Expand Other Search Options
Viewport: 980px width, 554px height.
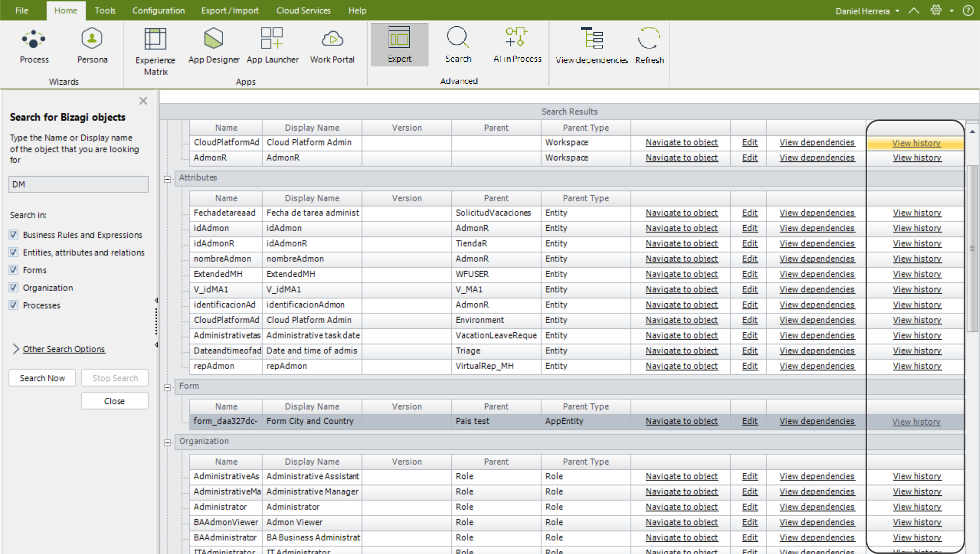63,349
